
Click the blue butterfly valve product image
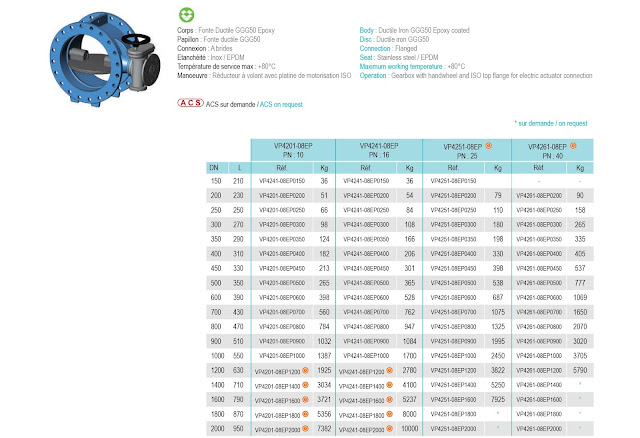coord(105,60)
